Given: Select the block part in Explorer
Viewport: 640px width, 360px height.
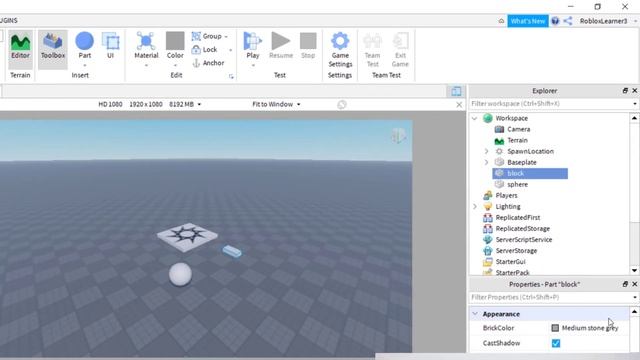Looking at the screenshot, I should 530,173.
